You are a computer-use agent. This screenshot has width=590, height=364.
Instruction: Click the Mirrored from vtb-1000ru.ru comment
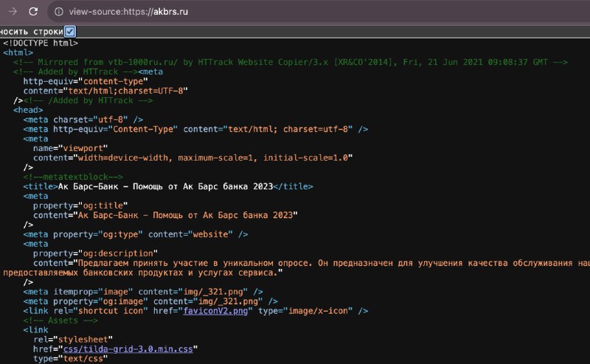tap(291, 62)
